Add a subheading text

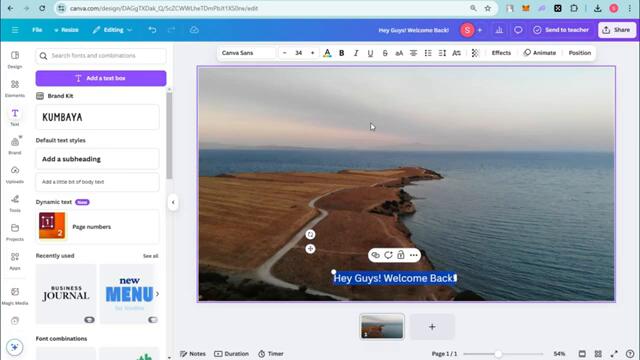97,159
